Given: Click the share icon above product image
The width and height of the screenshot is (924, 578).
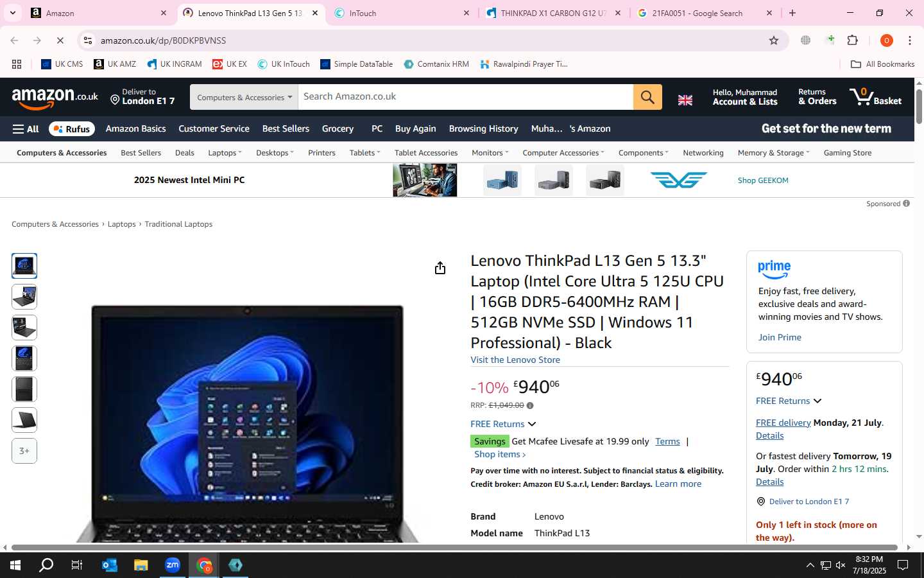Looking at the screenshot, I should pos(440,268).
